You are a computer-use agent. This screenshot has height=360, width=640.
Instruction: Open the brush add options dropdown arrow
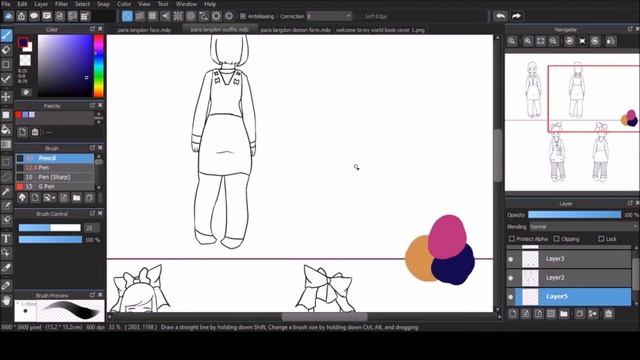pos(53,198)
